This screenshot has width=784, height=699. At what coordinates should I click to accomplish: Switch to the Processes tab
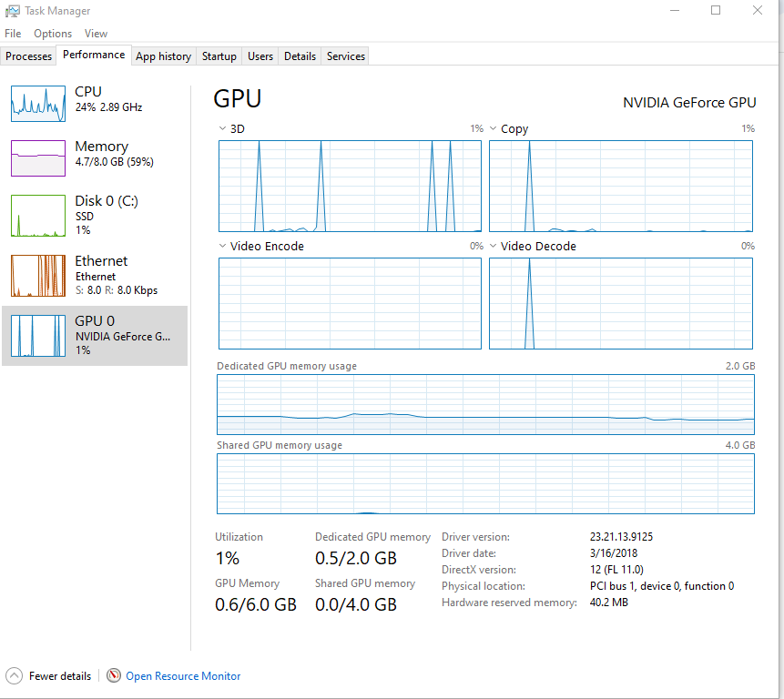pos(29,56)
